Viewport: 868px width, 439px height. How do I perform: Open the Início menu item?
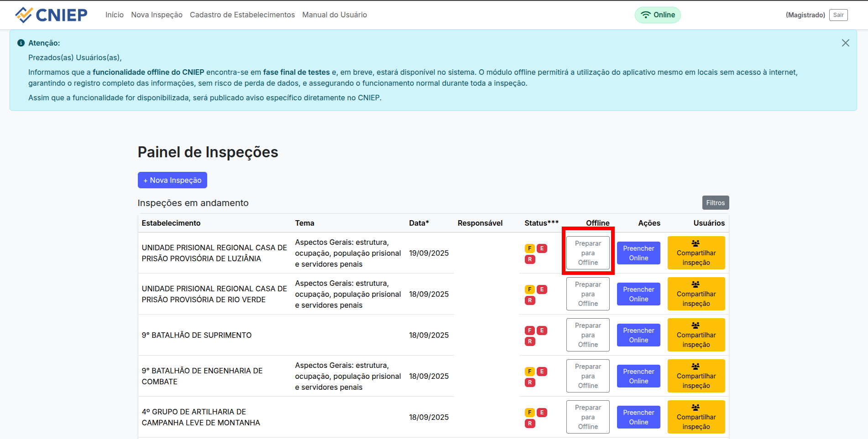[115, 15]
